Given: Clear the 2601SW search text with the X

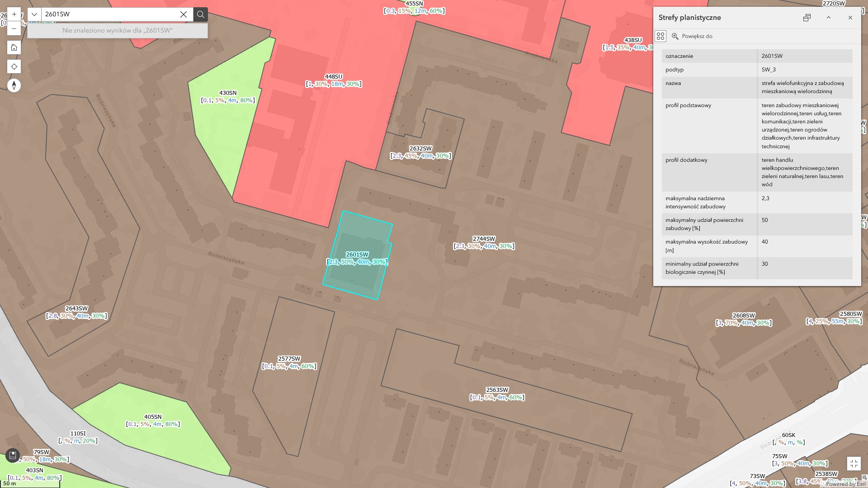Looking at the screenshot, I should (x=184, y=14).
